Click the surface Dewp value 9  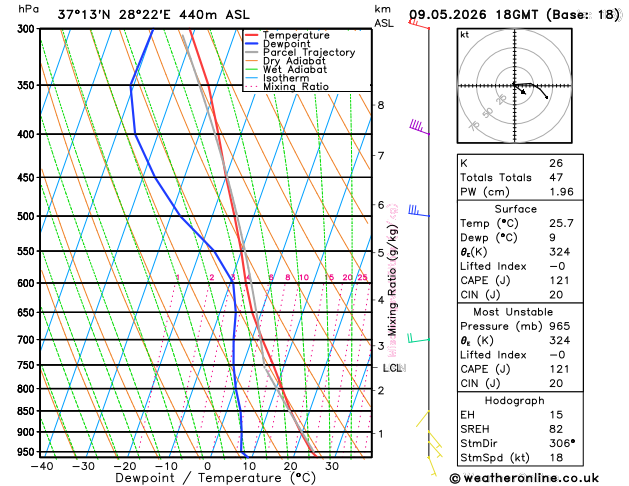[x=552, y=237]
